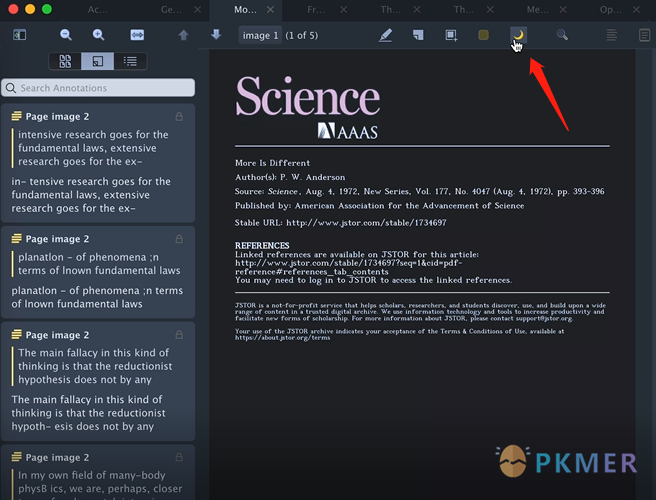
Task: Toggle the sidebar panel icon
Action: pos(20,35)
